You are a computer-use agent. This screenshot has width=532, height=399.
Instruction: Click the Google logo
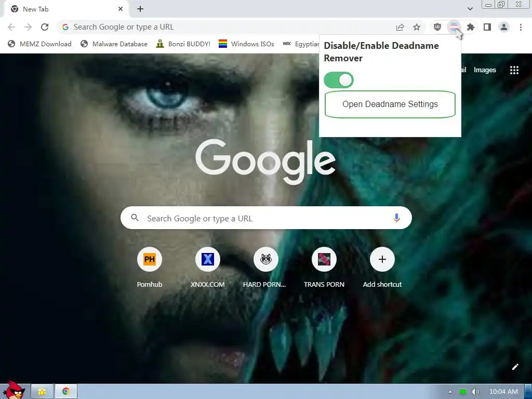tap(265, 162)
